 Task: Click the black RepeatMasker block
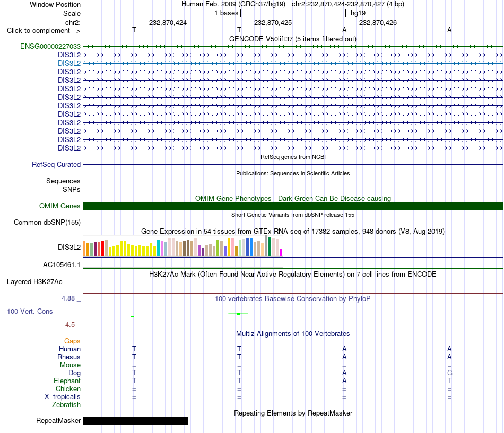point(135,420)
